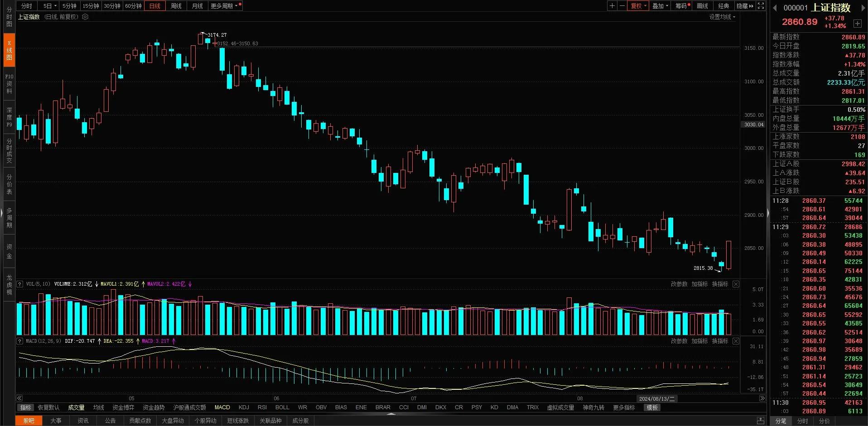Click the help icon beside MACD label

pos(20,341)
